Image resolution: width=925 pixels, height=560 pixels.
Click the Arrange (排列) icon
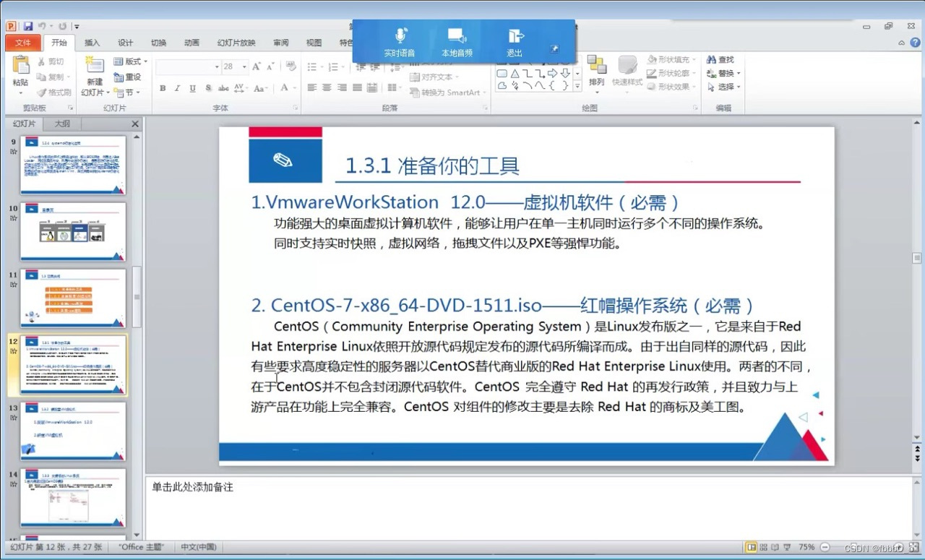click(x=596, y=65)
